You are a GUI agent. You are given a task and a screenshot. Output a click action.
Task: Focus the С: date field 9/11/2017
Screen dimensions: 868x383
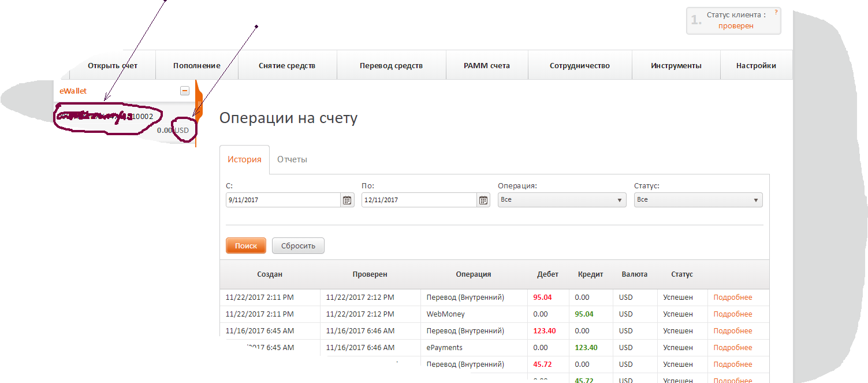(x=283, y=200)
